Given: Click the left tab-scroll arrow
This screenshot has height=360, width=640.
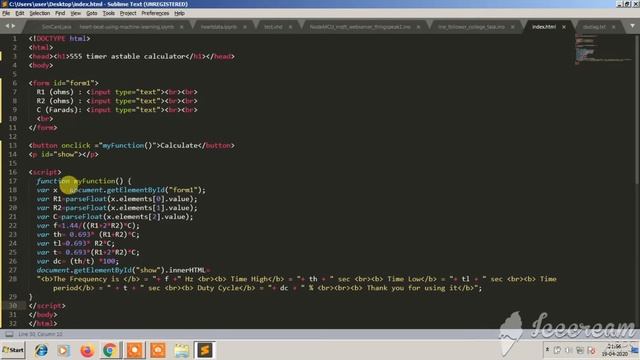Looking at the screenshot, I should click(x=7, y=26).
